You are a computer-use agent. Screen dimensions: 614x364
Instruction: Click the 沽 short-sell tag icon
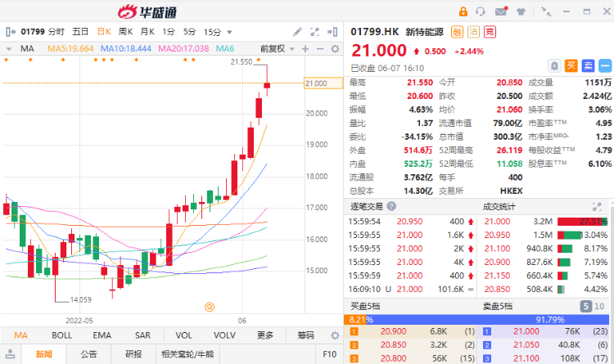[x=473, y=32]
